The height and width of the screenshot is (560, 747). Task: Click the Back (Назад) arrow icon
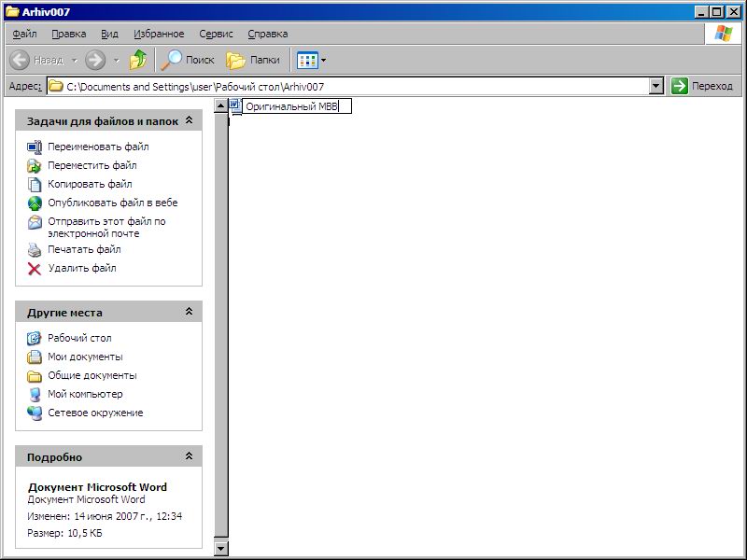tap(20, 60)
